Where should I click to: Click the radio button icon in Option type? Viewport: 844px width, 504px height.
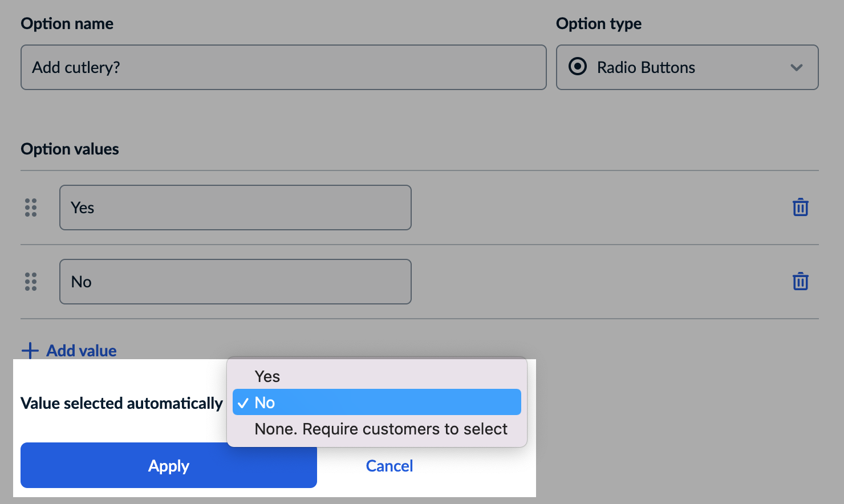(577, 67)
